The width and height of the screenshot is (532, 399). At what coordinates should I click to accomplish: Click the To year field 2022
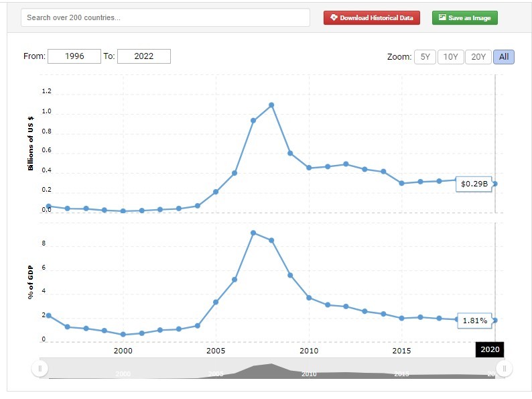pyautogui.click(x=144, y=56)
